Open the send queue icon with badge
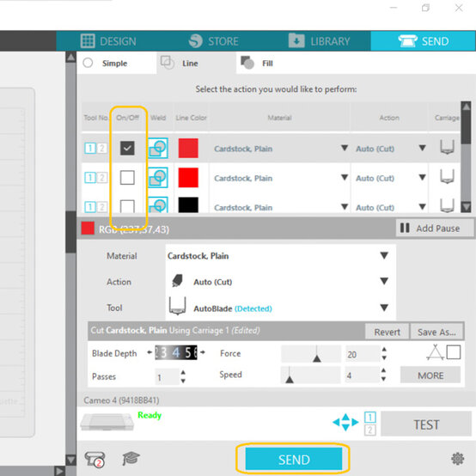Viewport: 476px width, 476px height. coord(95,459)
